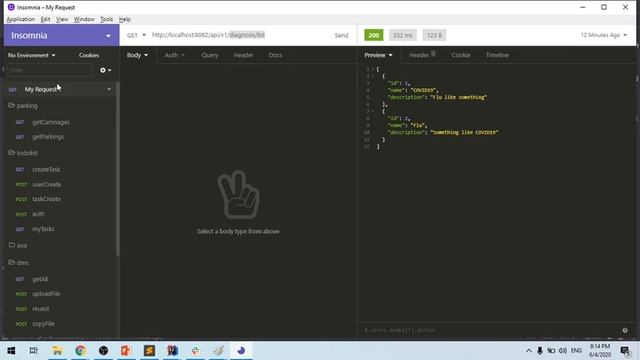
Task: Show hidden system tray icons
Action: [x=529, y=351]
